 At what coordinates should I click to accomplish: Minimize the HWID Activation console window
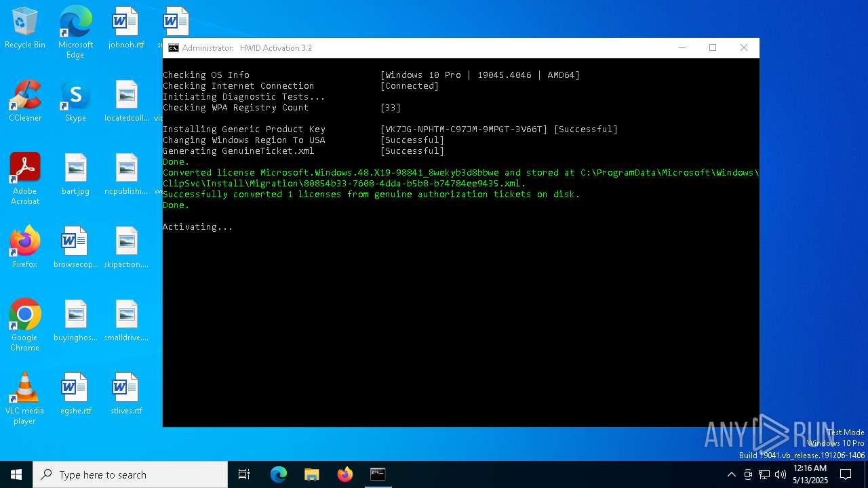pyautogui.click(x=682, y=48)
